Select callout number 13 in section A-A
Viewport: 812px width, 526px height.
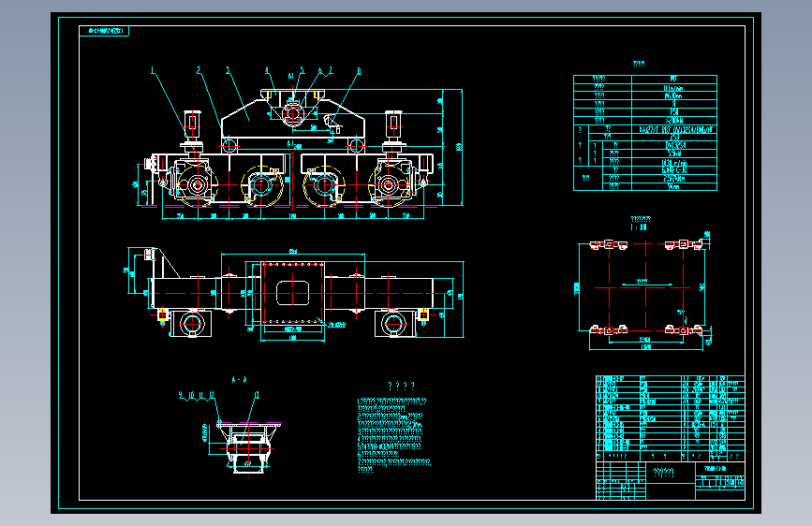pos(257,395)
